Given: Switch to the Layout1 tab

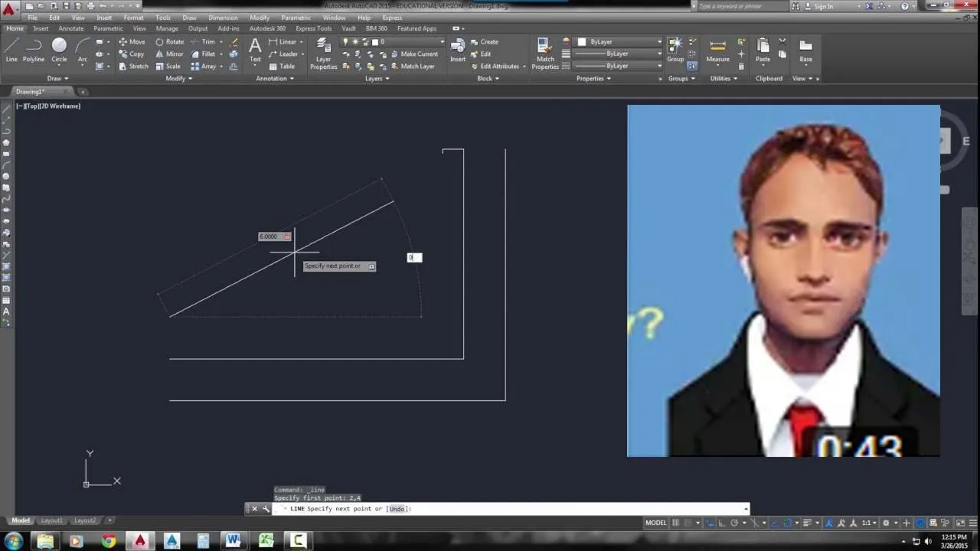Looking at the screenshot, I should click(51, 520).
